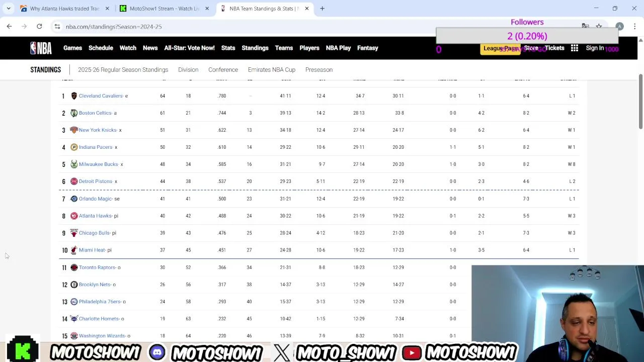Open Games in NBA navigation
Image resolution: width=644 pixels, height=362 pixels.
(x=72, y=48)
